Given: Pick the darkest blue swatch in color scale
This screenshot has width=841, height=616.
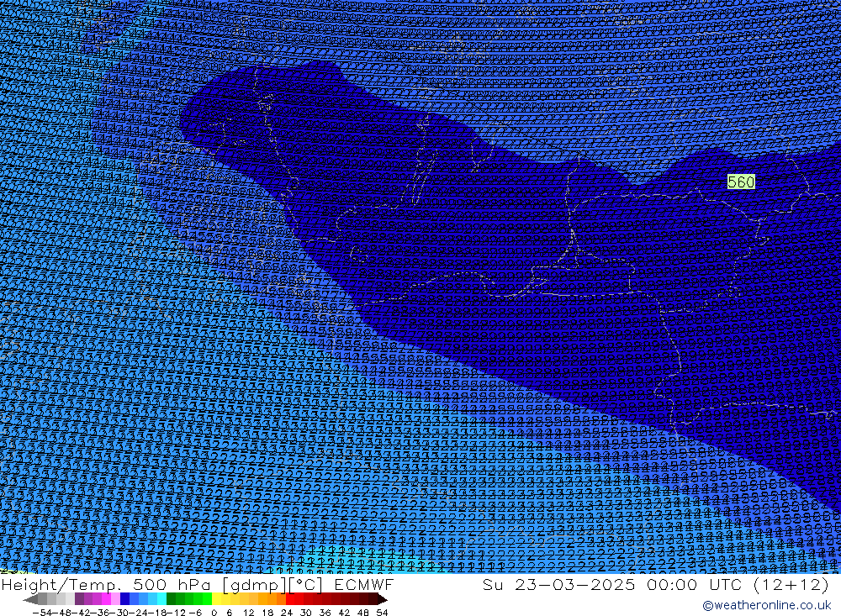Looking at the screenshot, I should [x=124, y=599].
